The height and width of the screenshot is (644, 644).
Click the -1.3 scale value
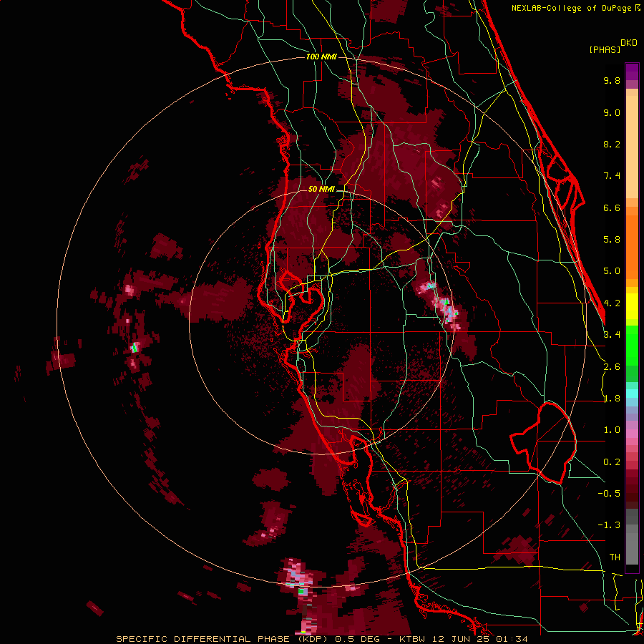click(x=609, y=525)
